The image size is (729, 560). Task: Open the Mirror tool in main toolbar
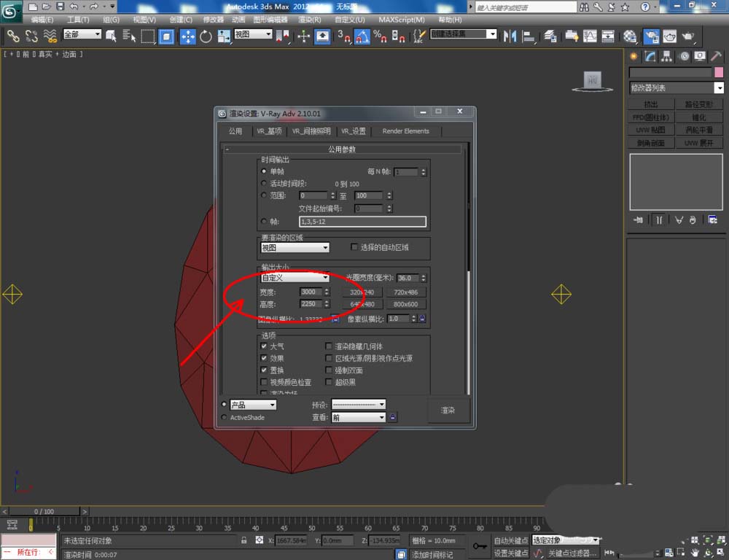coord(510,36)
